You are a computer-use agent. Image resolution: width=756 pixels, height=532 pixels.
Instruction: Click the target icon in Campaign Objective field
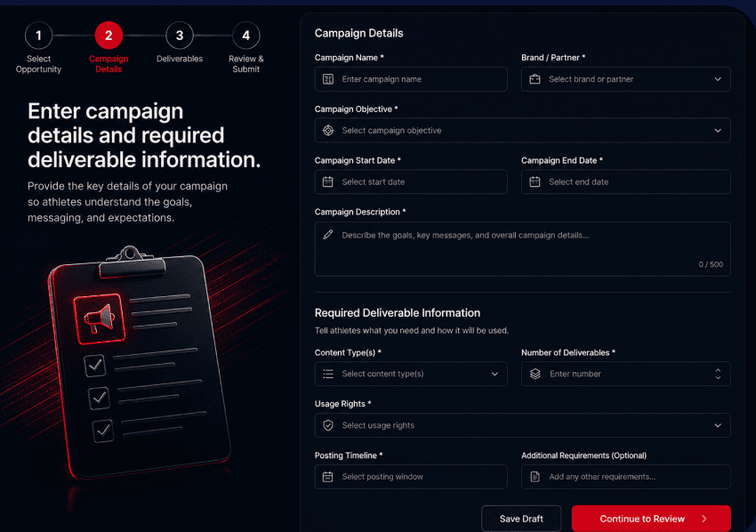pos(328,130)
